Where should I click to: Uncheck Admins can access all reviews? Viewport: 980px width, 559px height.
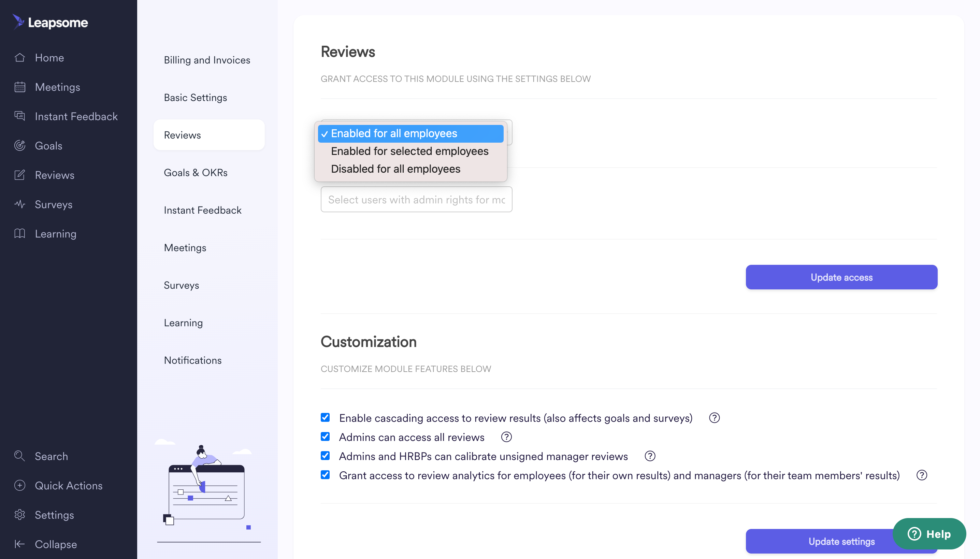click(x=325, y=436)
